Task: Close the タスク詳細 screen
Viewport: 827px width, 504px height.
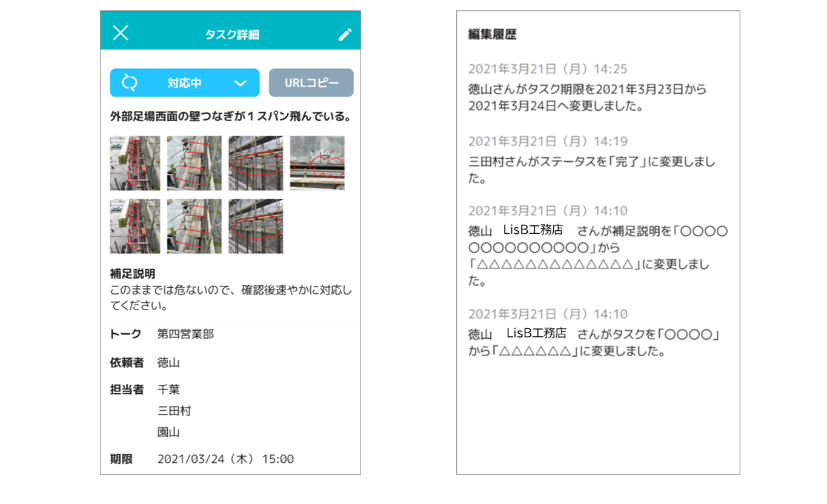Action: pyautogui.click(x=121, y=33)
